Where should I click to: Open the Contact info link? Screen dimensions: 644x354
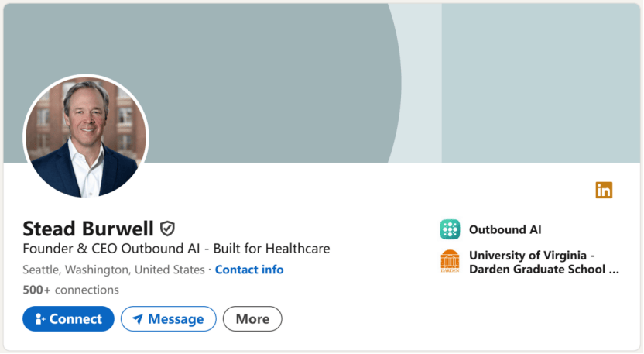(249, 270)
